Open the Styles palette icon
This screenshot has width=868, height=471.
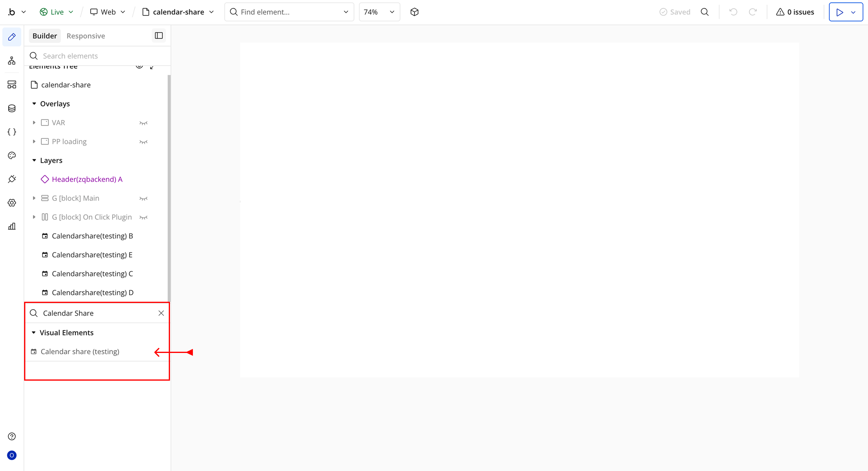[x=12, y=155]
